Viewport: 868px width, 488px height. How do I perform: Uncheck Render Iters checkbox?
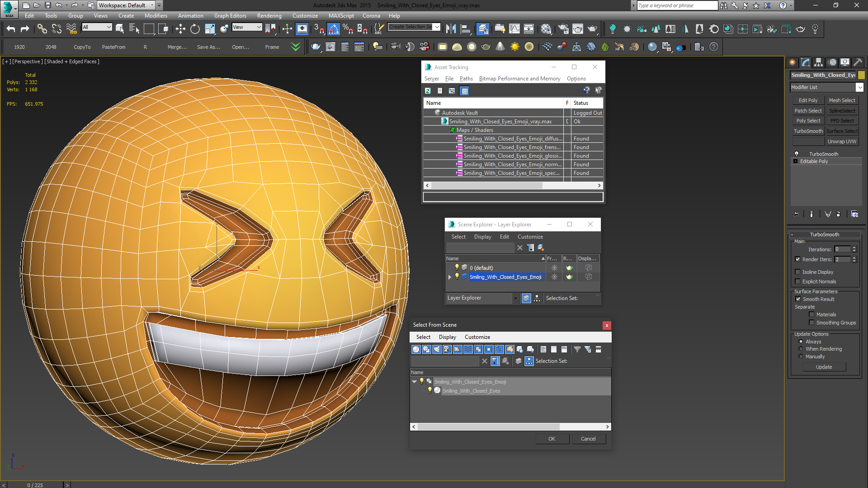798,259
